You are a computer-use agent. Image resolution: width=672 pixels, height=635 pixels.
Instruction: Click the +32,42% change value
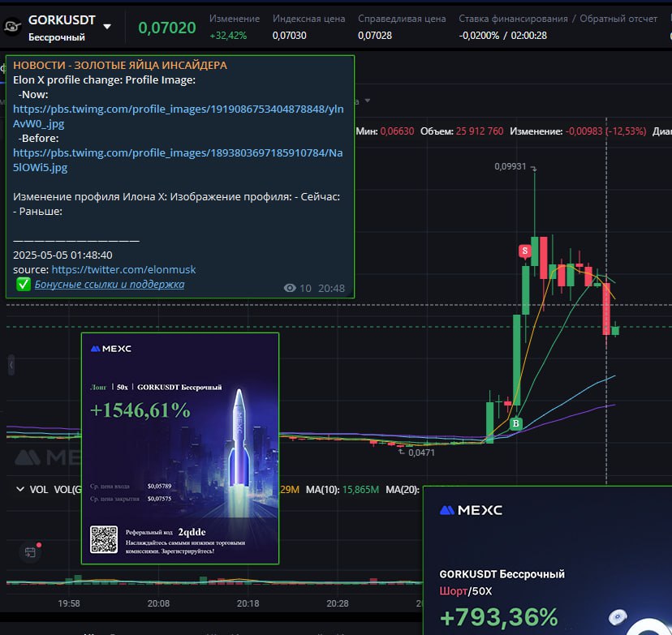click(x=228, y=36)
